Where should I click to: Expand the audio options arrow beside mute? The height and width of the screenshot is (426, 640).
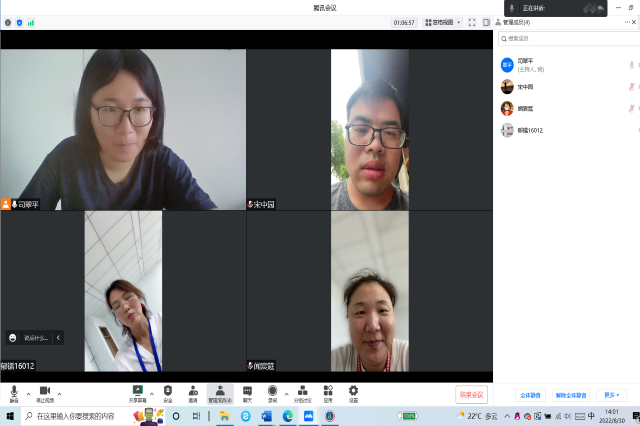coord(28,393)
